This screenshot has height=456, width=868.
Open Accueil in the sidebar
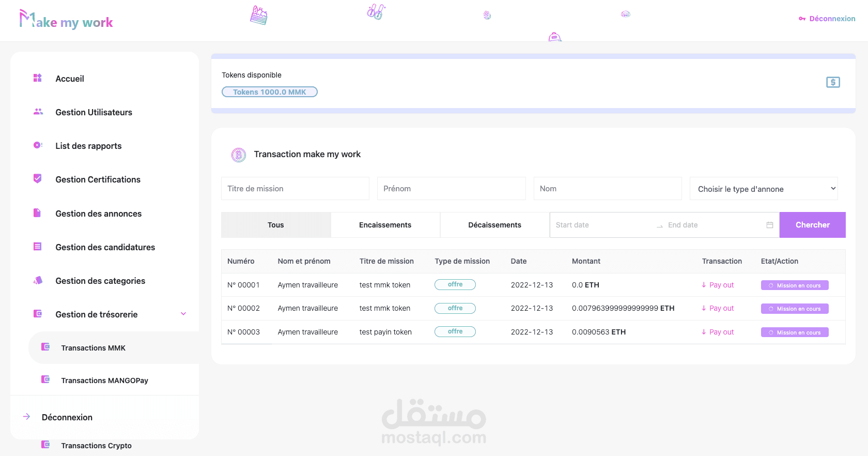pyautogui.click(x=70, y=79)
